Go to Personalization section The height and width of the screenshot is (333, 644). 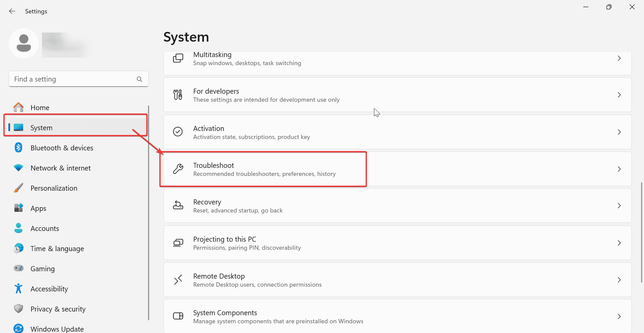pyautogui.click(x=54, y=188)
